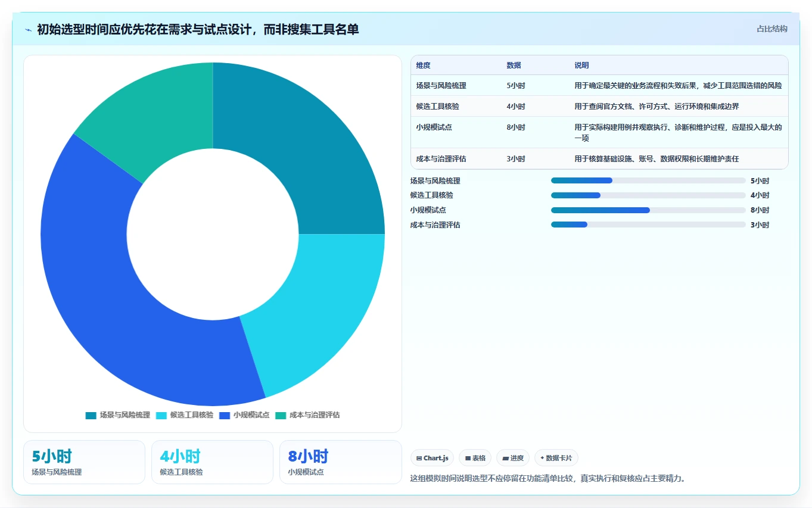
Task: Click the 场景与风险梳理 progress bar
Action: click(648, 180)
